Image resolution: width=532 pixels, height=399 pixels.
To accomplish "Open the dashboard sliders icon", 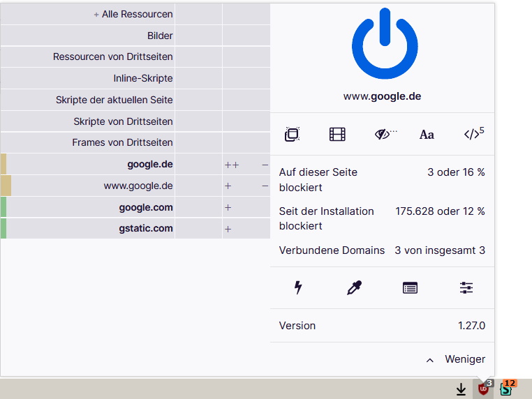I will click(x=466, y=287).
